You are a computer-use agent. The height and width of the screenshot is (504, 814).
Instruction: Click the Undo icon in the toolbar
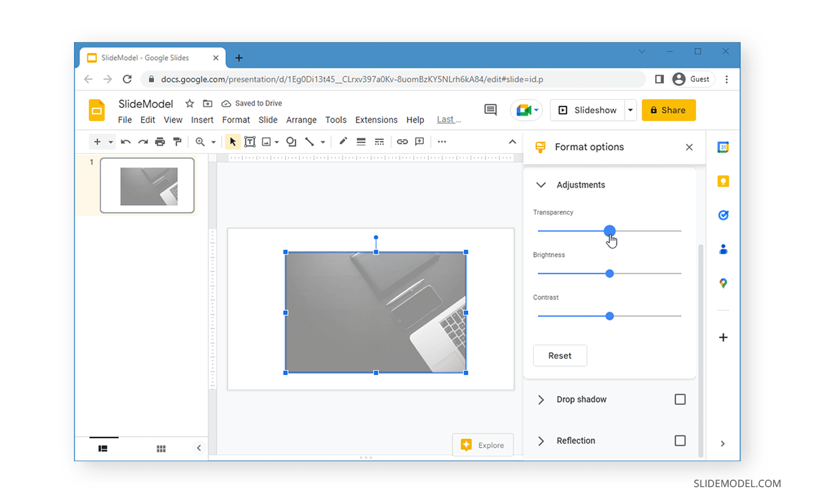point(126,141)
